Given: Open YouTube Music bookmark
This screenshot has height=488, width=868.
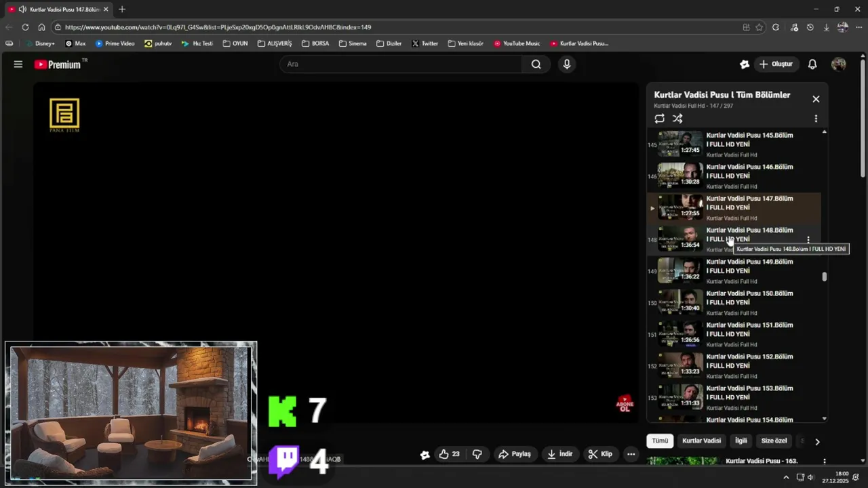Looking at the screenshot, I should 517,43.
